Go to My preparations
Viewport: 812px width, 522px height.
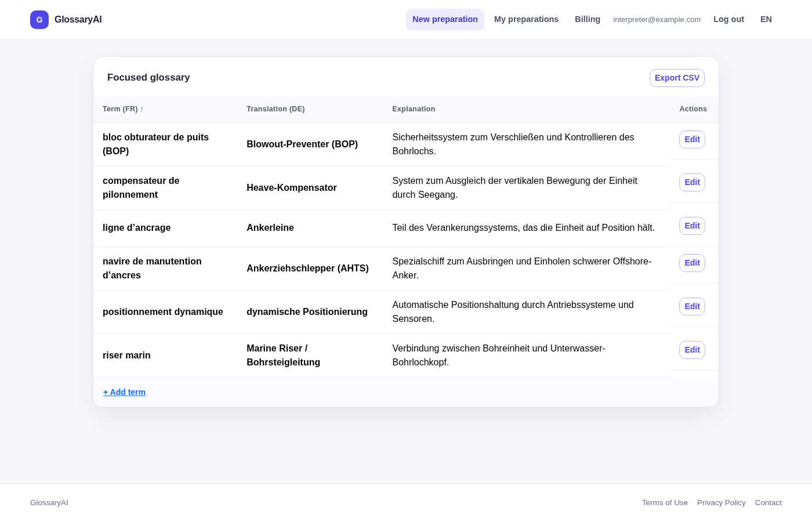(x=527, y=20)
